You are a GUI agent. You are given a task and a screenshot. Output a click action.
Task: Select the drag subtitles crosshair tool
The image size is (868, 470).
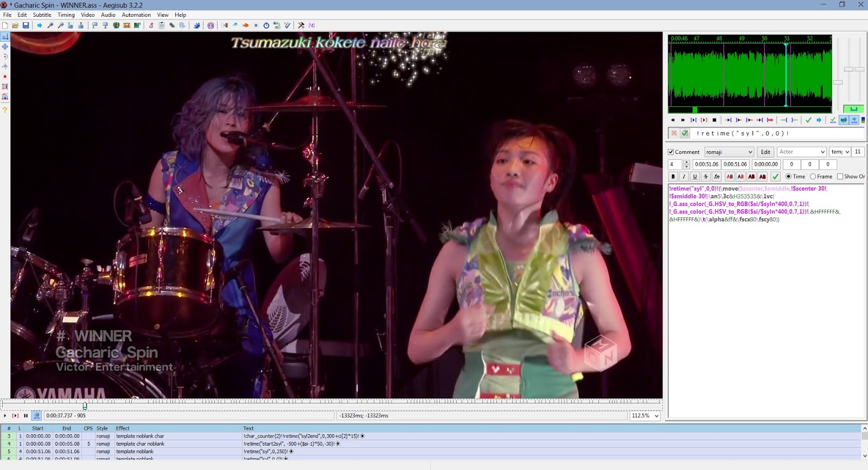click(5, 47)
